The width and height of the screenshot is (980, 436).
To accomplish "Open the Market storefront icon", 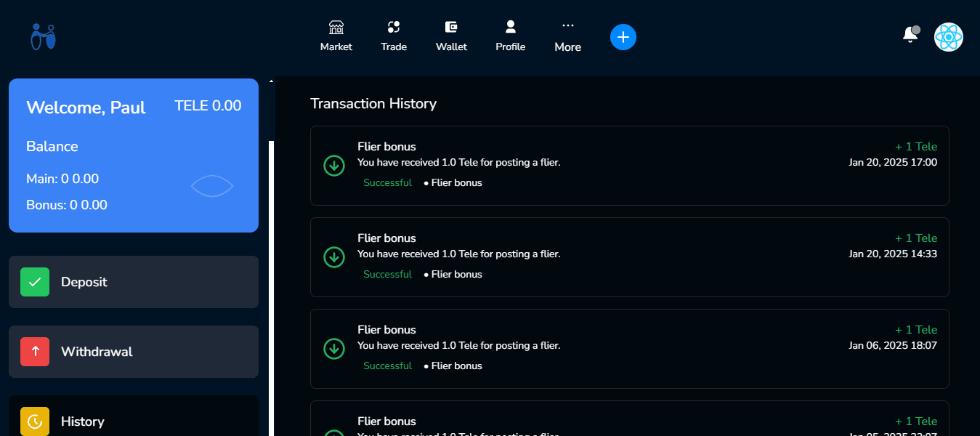I will pyautogui.click(x=336, y=28).
